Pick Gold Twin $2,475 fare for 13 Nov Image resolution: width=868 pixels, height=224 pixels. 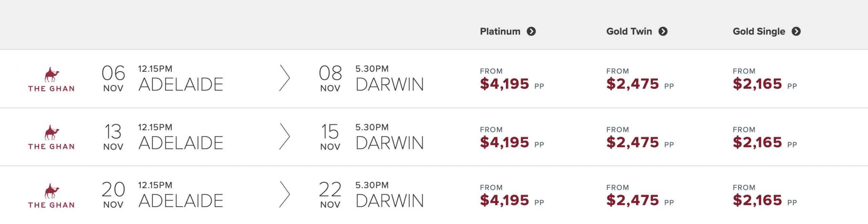coord(633,142)
